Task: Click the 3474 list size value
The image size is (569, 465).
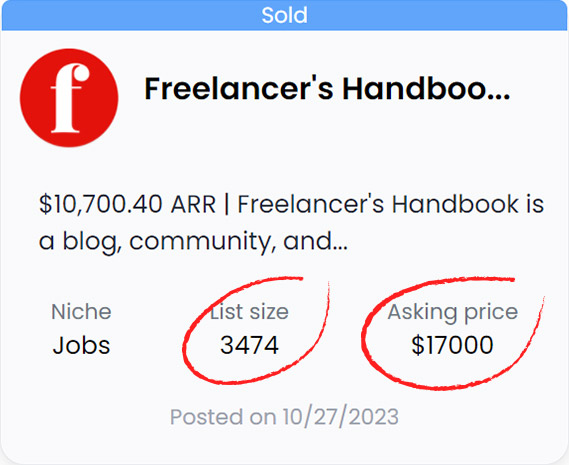Action: (249, 345)
